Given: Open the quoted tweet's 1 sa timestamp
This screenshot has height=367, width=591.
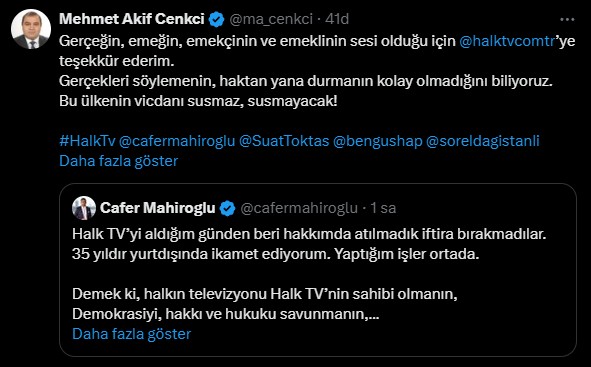Looking at the screenshot, I should tap(383, 208).
